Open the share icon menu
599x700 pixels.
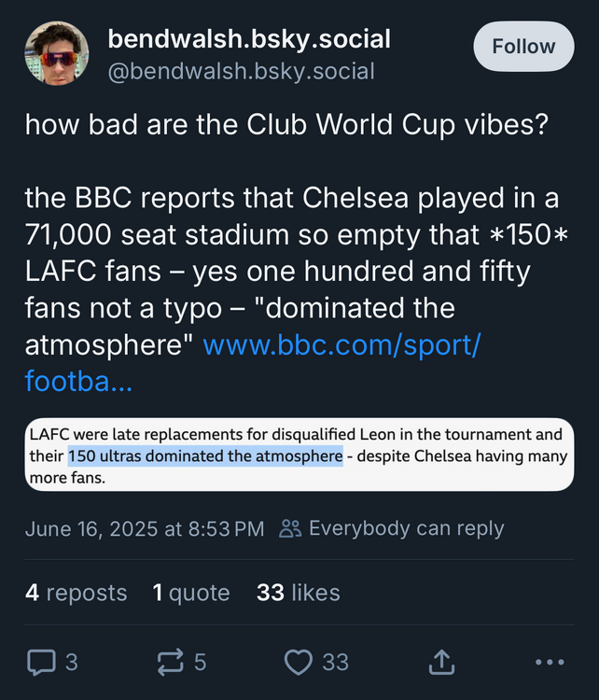point(440,663)
